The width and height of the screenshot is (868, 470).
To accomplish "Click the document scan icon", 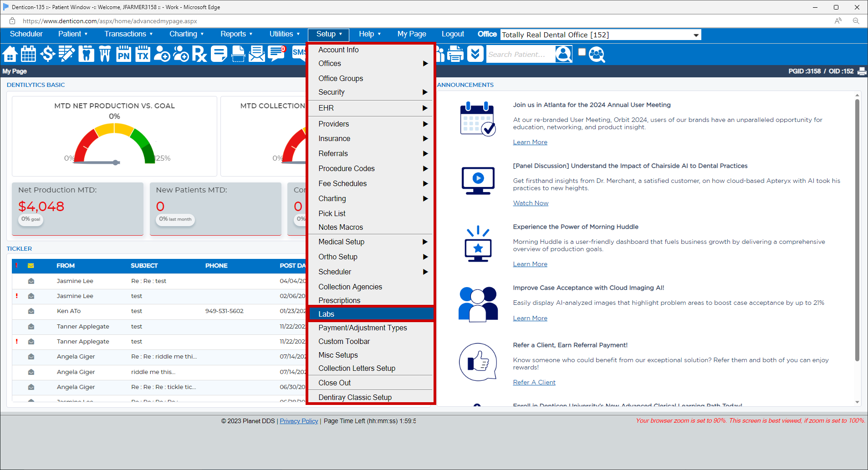I will 238,54.
